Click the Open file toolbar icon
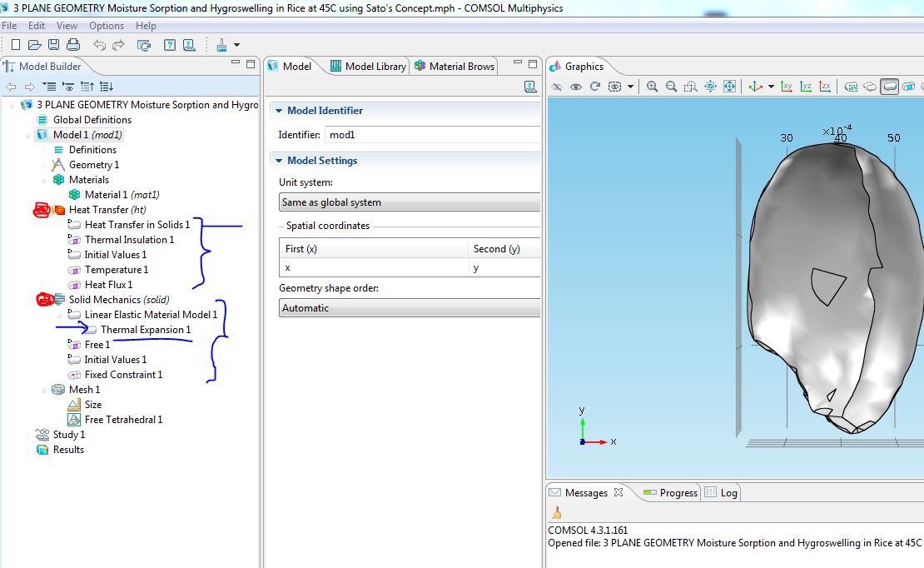This screenshot has height=568, width=924. pos(34,45)
